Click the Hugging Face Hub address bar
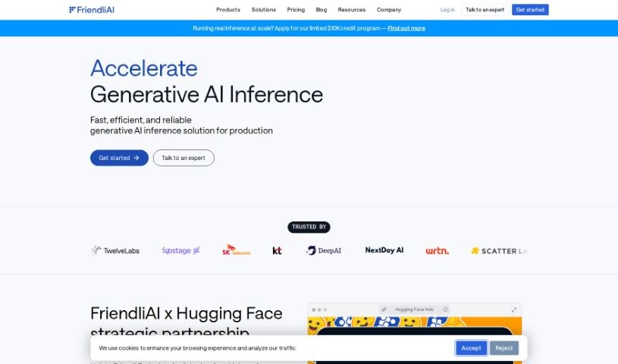This screenshot has width=618, height=364. pos(414,309)
